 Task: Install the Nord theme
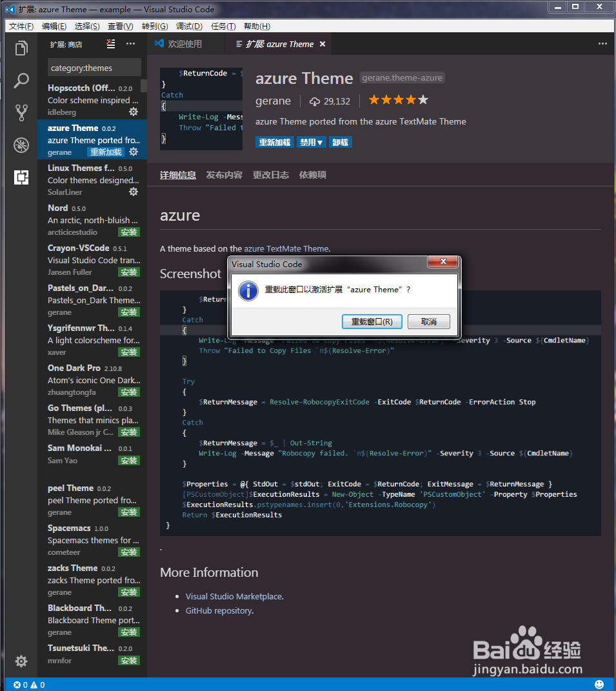pos(129,232)
